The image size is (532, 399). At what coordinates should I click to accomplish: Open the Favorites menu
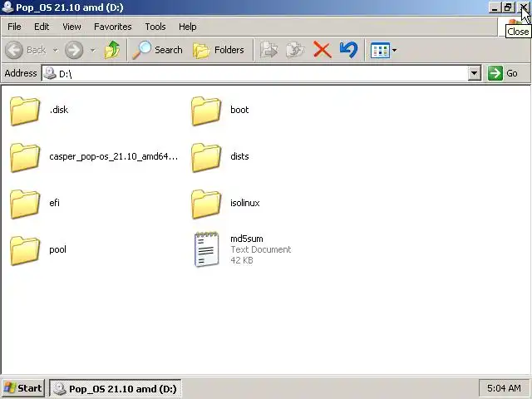point(113,27)
